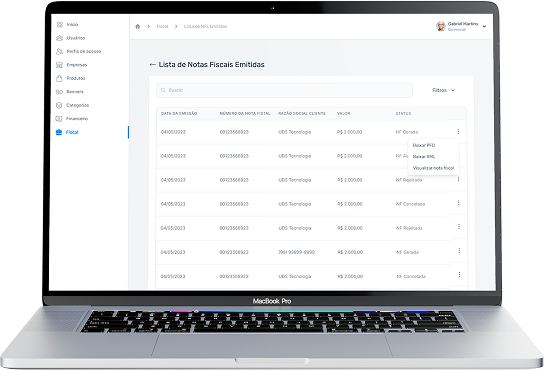
Task: Click the Empresas store icon
Action: (59, 65)
